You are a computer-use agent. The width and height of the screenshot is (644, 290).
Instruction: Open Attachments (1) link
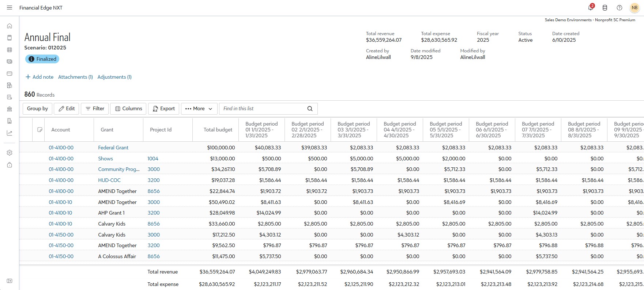click(x=75, y=77)
